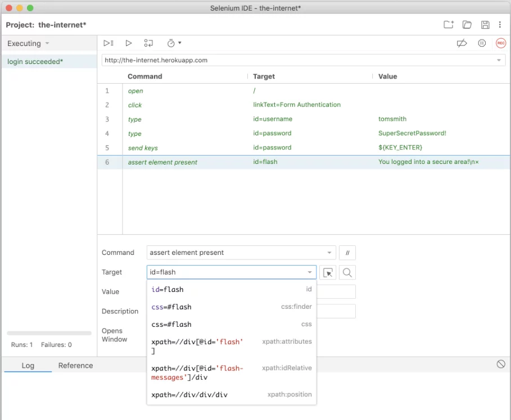Viewport: 511px width, 420px height.
Task: Clear the log with the circle-slash icon
Action: coord(501,364)
